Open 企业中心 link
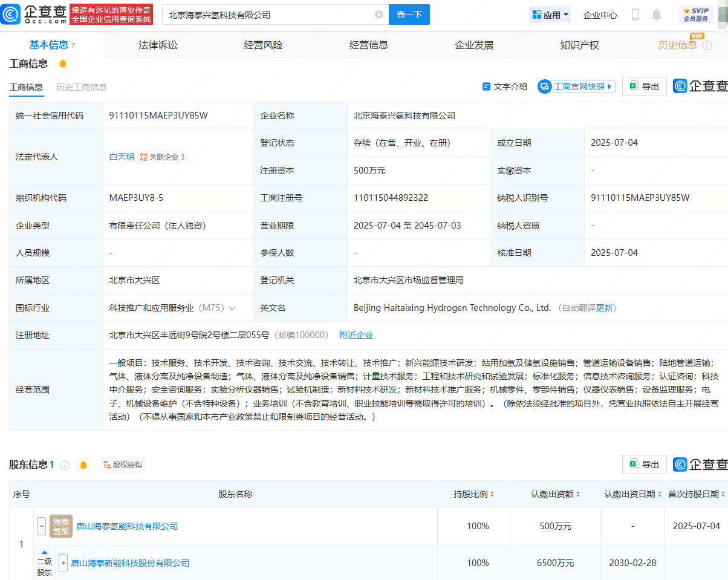728x580 pixels. tap(600, 15)
